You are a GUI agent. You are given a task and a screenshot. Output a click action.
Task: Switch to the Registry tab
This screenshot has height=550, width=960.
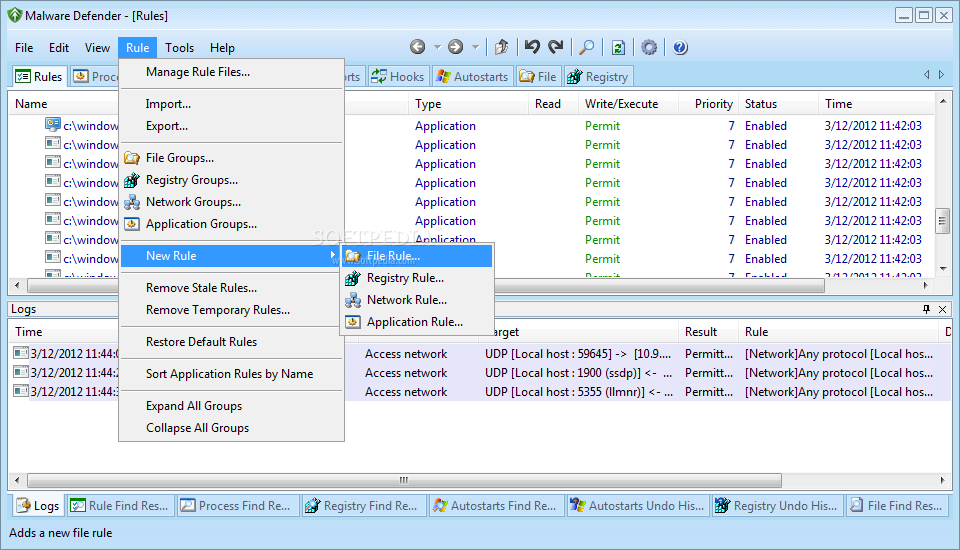598,77
